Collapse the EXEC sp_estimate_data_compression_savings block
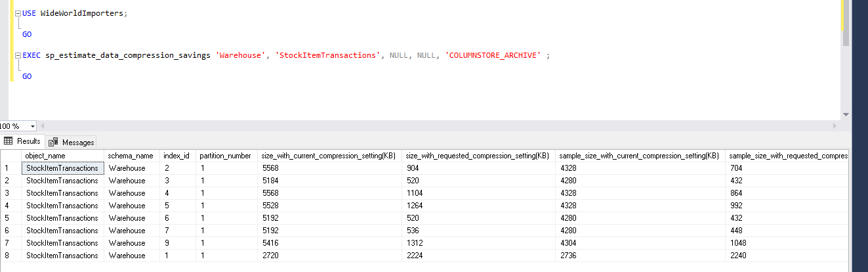868x272 pixels. 18,55
